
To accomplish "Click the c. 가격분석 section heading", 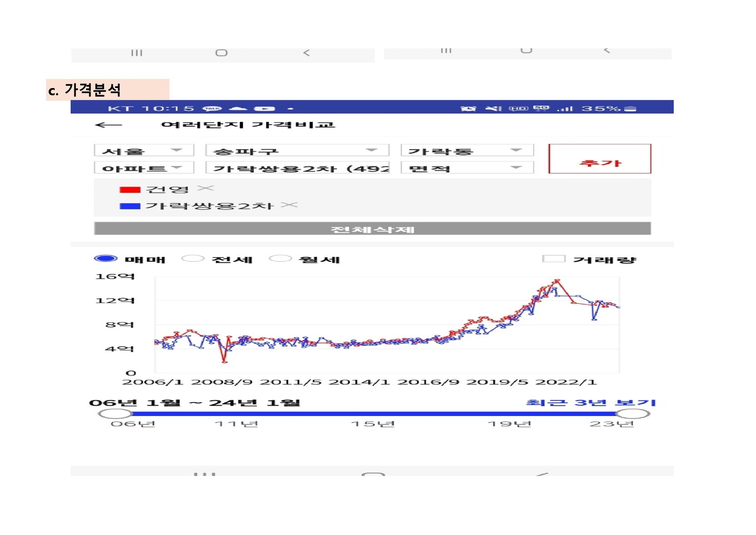I will tap(84, 90).
